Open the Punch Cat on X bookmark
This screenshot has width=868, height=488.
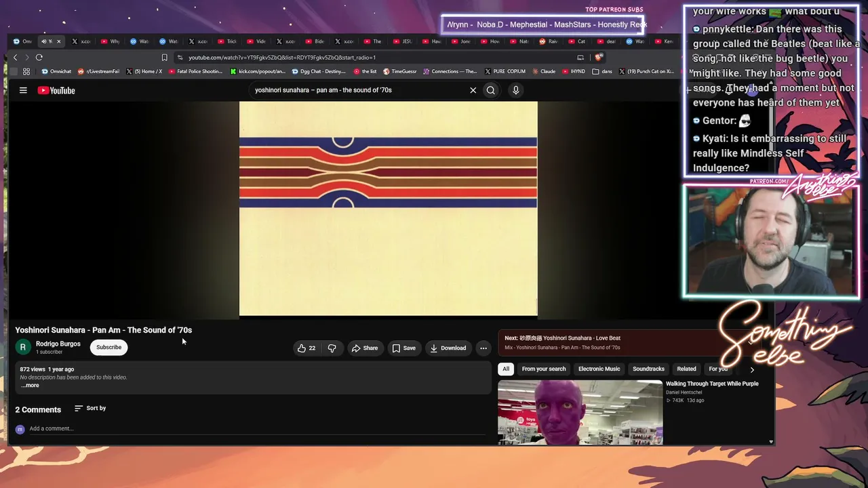(x=646, y=71)
